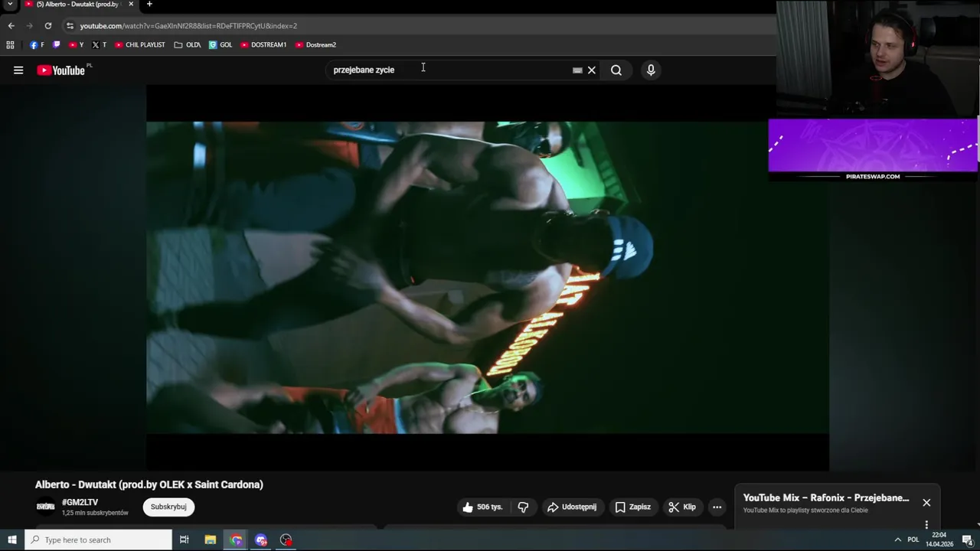Image resolution: width=980 pixels, height=551 pixels.
Task: Click the video player area
Action: pyautogui.click(x=487, y=277)
